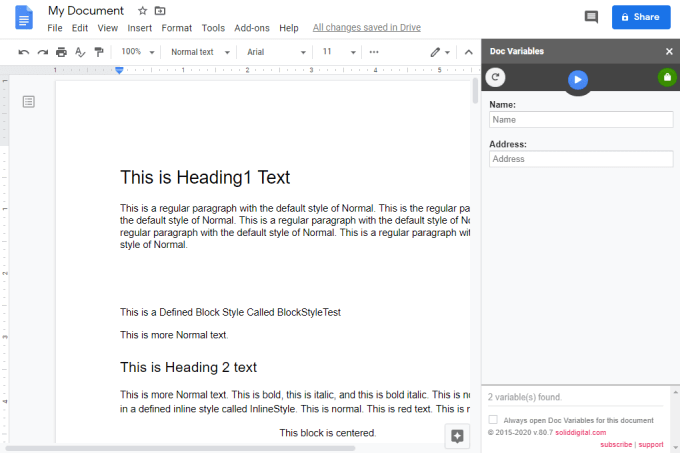This screenshot has width=680, height=453.
Task: Hide the menus with up chevron
Action: click(468, 52)
